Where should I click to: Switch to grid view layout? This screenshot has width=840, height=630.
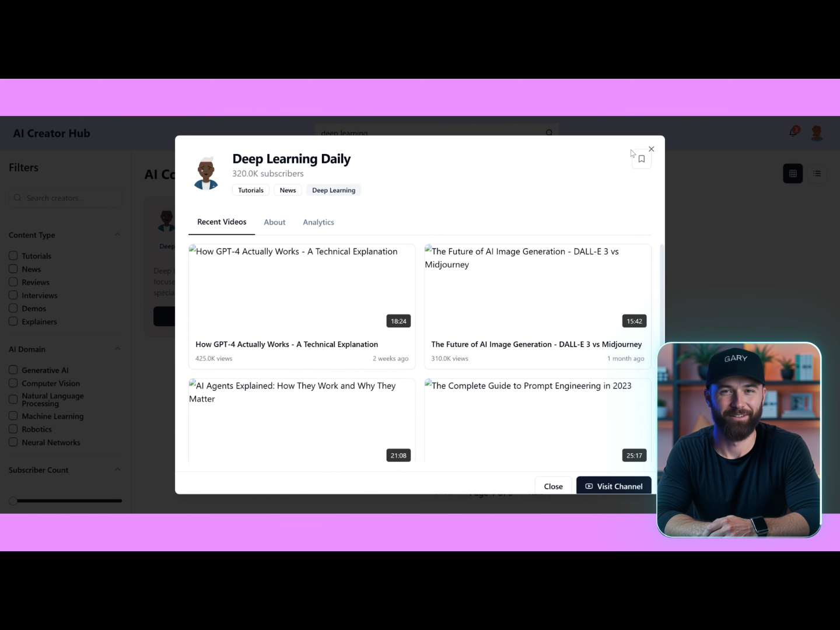click(793, 173)
